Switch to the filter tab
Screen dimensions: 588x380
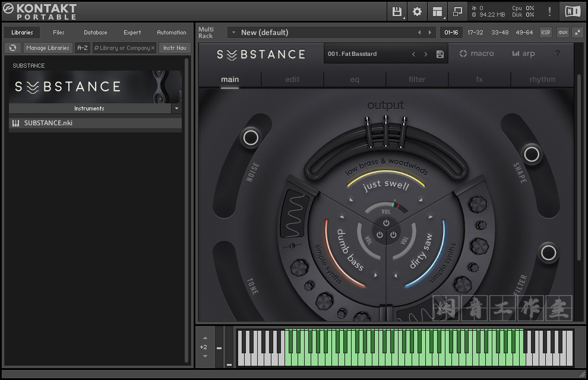pos(417,79)
